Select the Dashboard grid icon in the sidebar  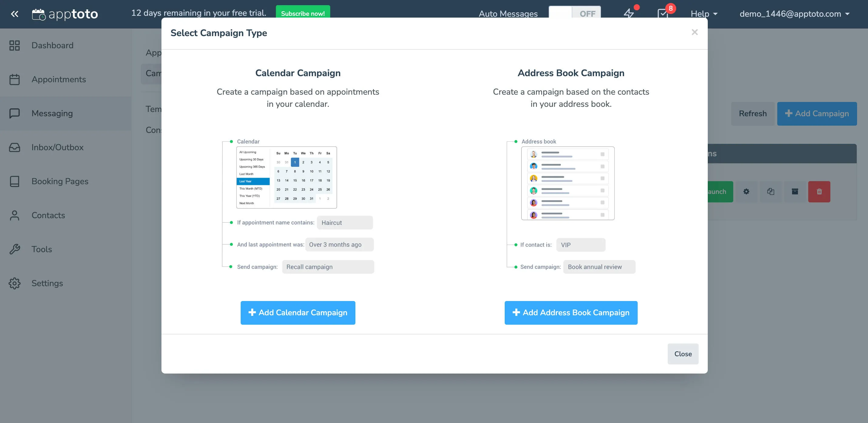[x=15, y=45]
